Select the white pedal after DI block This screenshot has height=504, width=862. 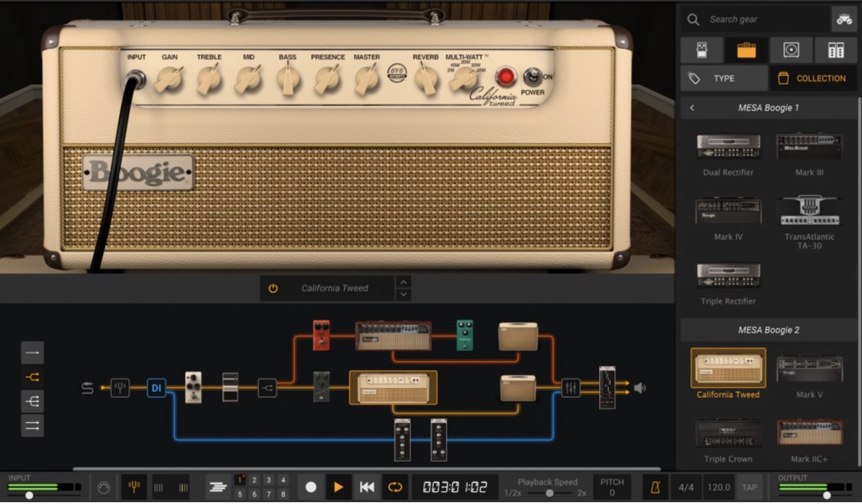(193, 387)
